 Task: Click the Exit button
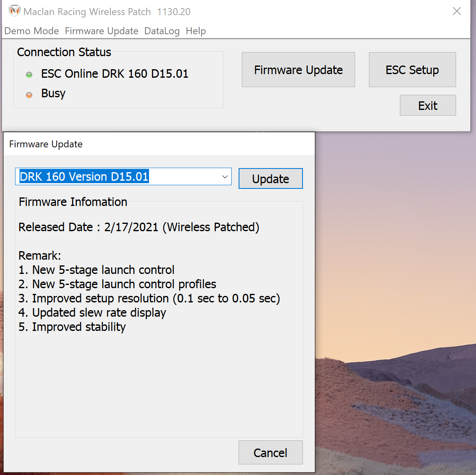coord(428,105)
